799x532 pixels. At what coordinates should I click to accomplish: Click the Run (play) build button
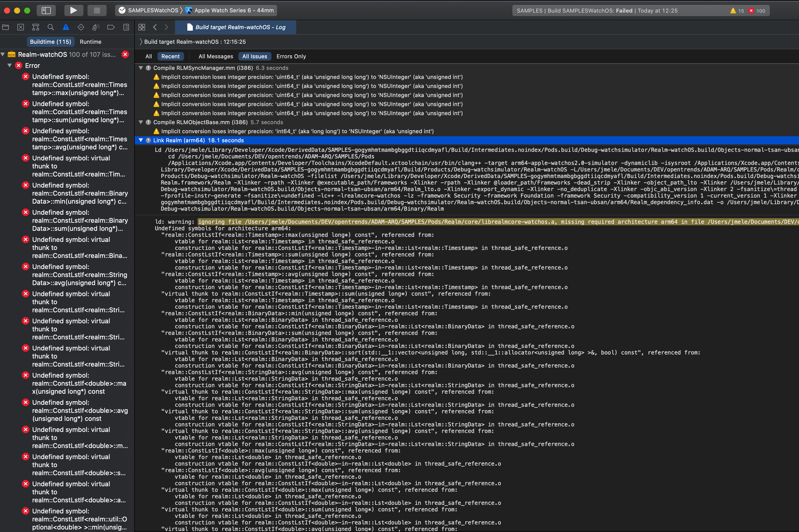[x=74, y=11]
